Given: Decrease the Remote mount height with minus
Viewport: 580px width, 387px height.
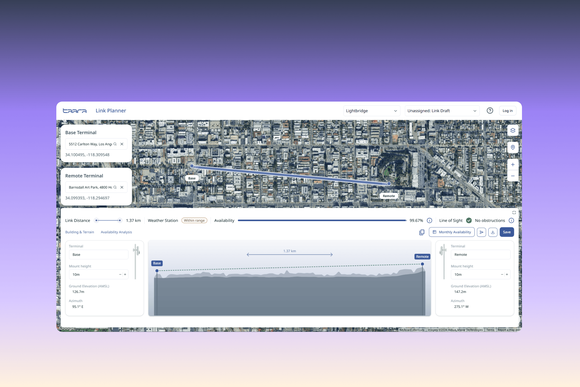Looking at the screenshot, I should click(x=502, y=275).
